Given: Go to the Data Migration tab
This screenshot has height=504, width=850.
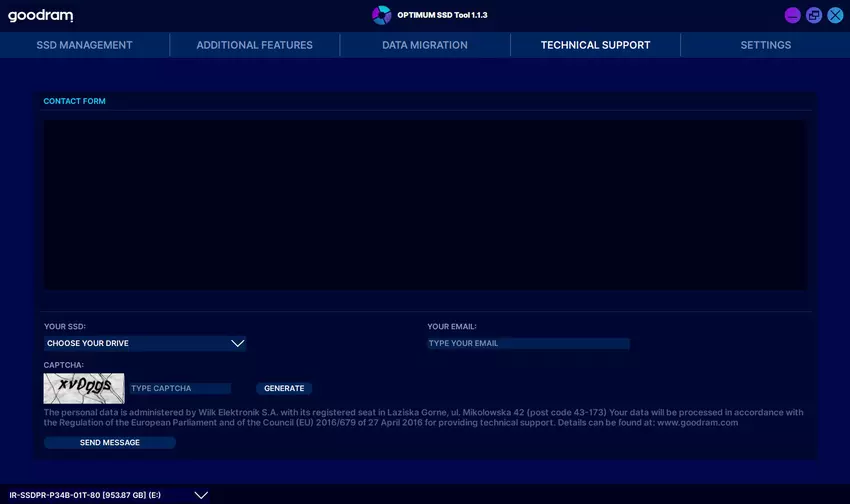Looking at the screenshot, I should point(424,45).
